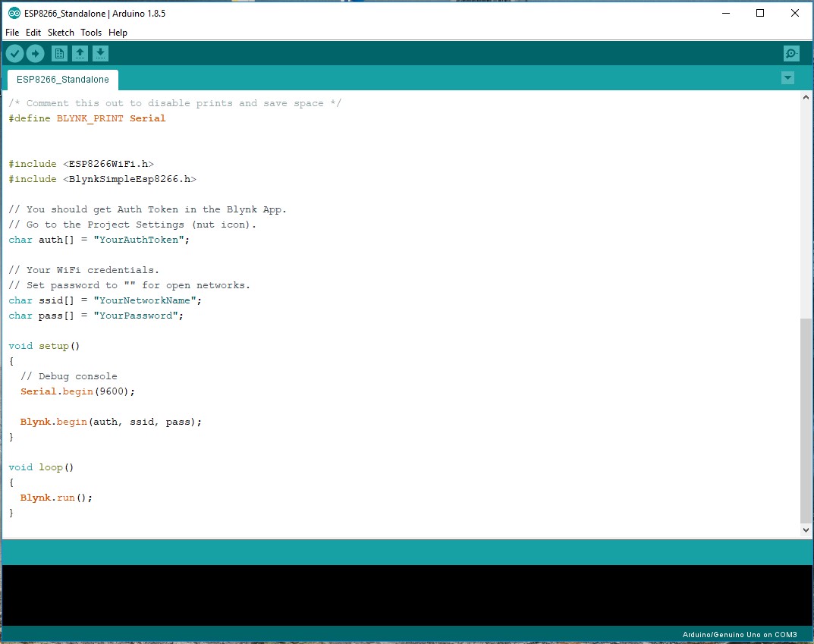Open the Help menu
Image resolution: width=814 pixels, height=644 pixels.
click(118, 32)
